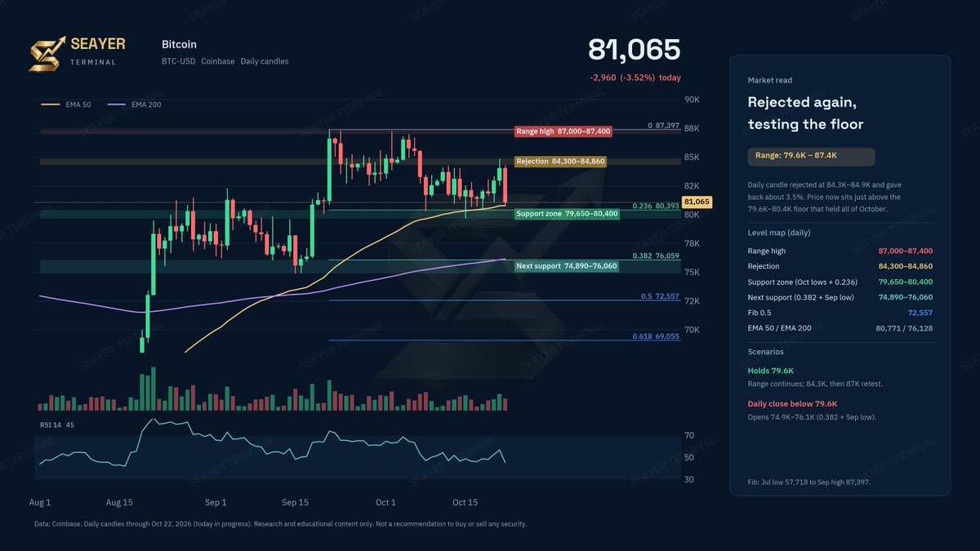980x551 pixels.
Task: Click the 70K price axis label
Action: pos(692,330)
